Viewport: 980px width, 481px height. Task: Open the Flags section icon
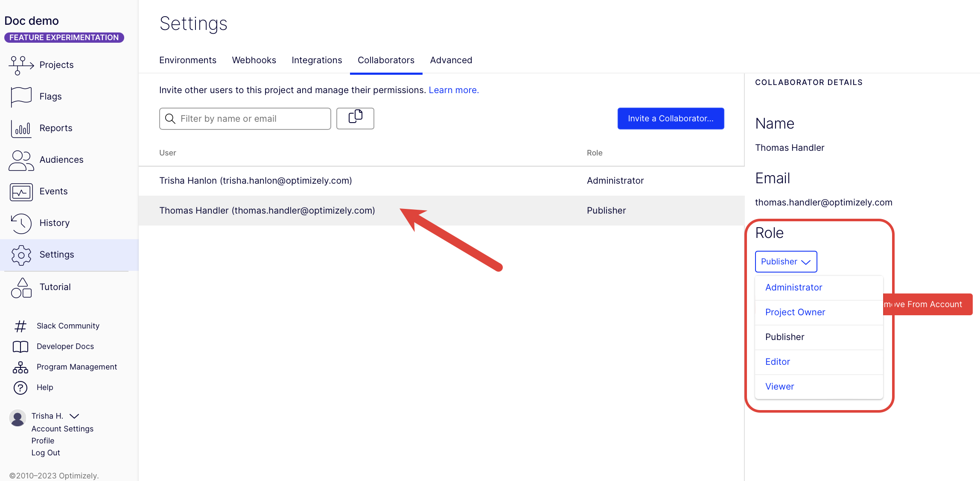pyautogui.click(x=20, y=97)
